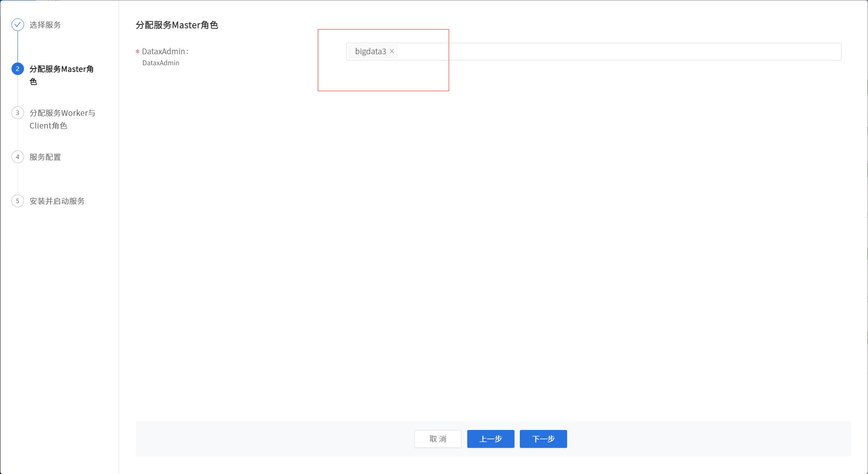Jump to the 服务配置 step label

pyautogui.click(x=45, y=157)
